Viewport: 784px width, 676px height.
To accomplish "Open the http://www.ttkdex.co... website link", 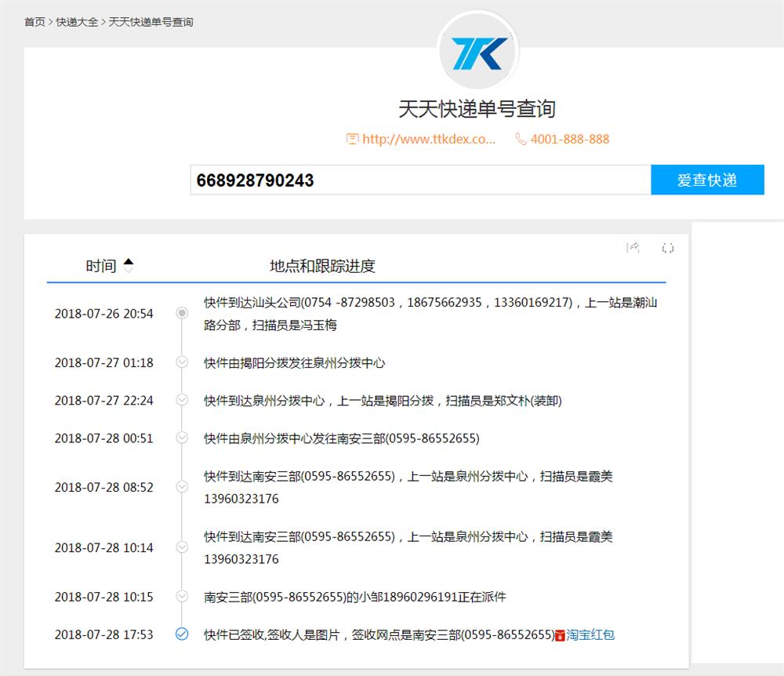I will point(429,139).
